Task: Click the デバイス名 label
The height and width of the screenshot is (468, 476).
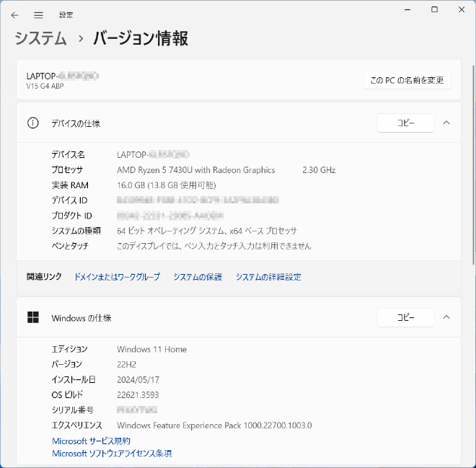Action: click(x=69, y=155)
